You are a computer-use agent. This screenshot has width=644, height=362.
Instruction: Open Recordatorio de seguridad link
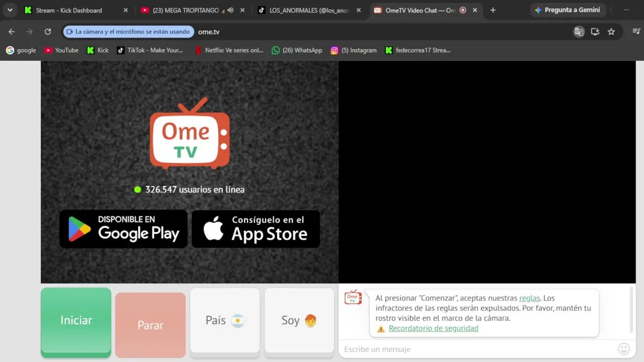click(x=434, y=328)
